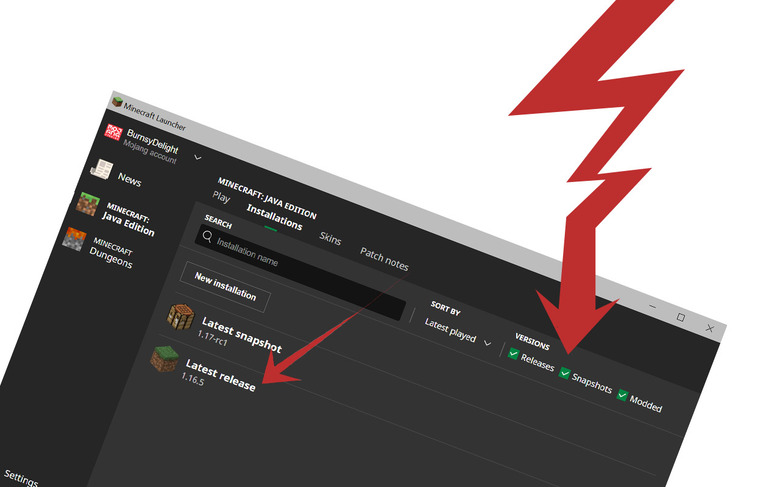
Task: Click the 1.16.5 version text
Action: click(x=193, y=379)
